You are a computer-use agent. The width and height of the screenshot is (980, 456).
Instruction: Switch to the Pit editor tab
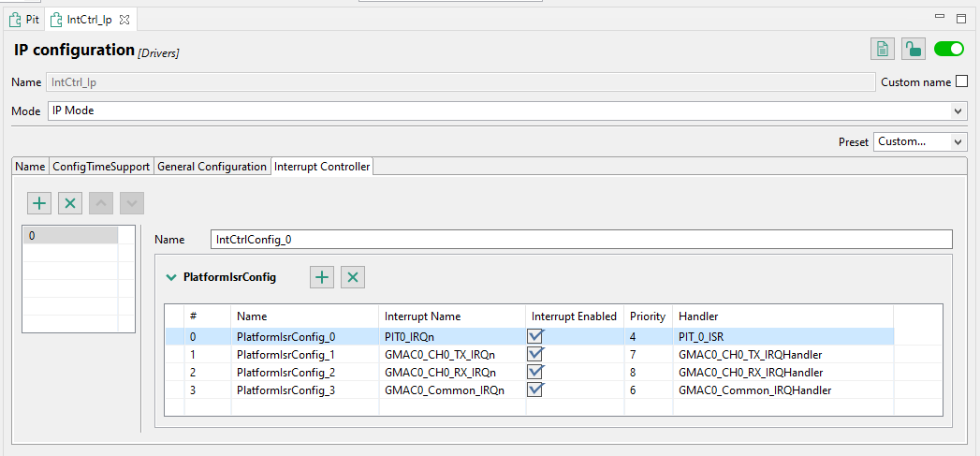pyautogui.click(x=25, y=19)
